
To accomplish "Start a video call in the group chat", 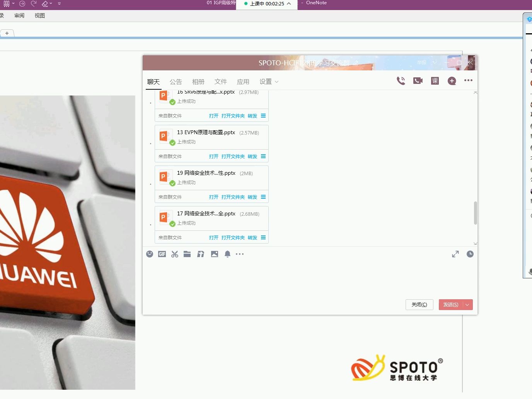I will [418, 81].
